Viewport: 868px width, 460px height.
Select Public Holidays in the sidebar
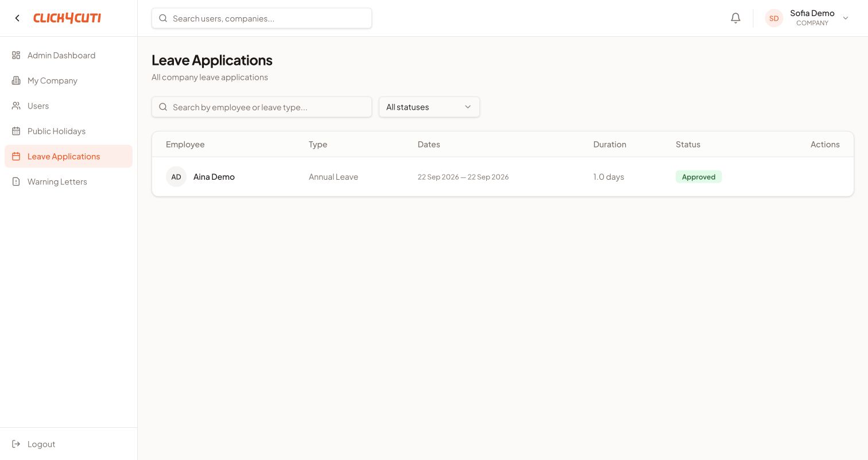click(68, 131)
